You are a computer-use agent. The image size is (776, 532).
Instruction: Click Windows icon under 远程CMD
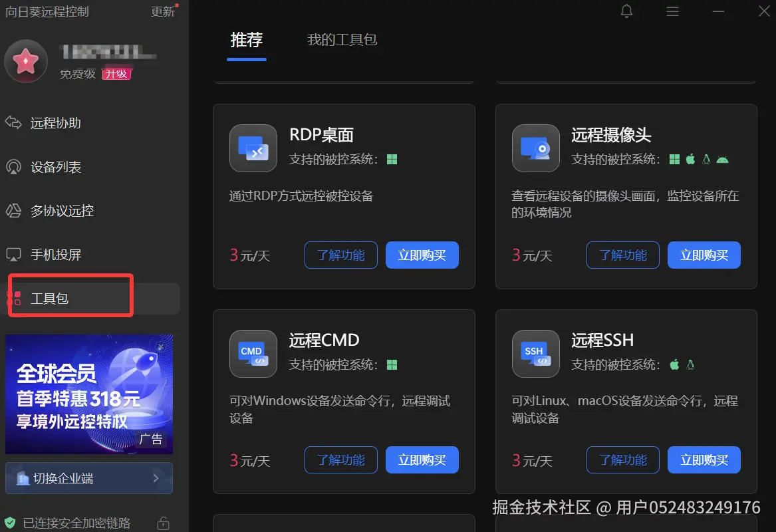pyautogui.click(x=392, y=364)
